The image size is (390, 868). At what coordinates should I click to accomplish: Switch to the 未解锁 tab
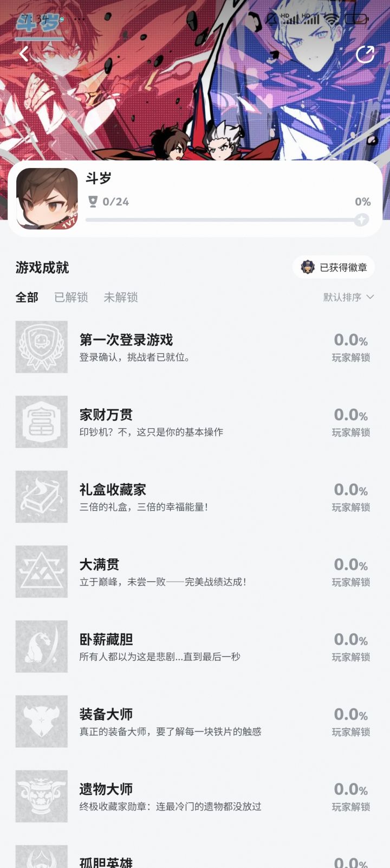121,297
